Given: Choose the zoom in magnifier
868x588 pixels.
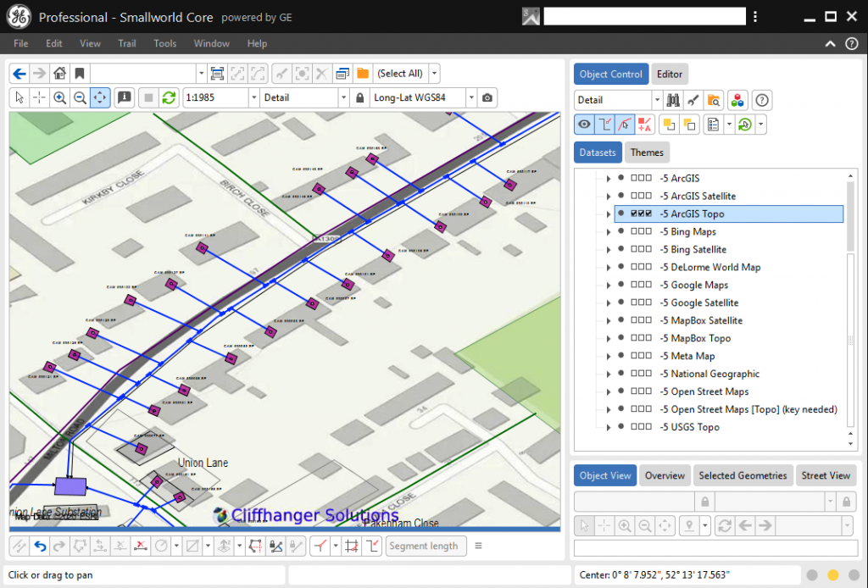Looking at the screenshot, I should 60,98.
